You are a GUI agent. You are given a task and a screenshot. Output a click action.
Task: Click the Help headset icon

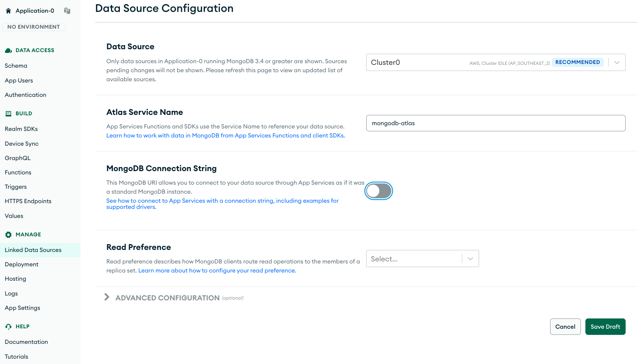coord(8,327)
